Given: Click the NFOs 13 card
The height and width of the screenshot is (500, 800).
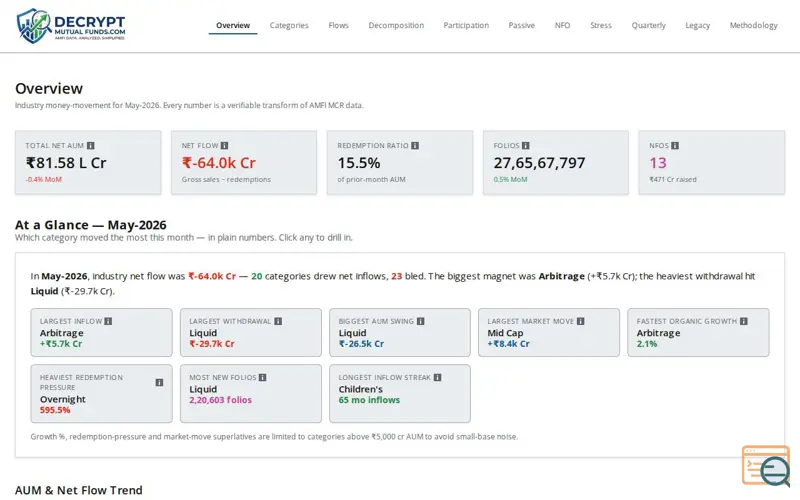Looking at the screenshot, I should tap(712, 162).
